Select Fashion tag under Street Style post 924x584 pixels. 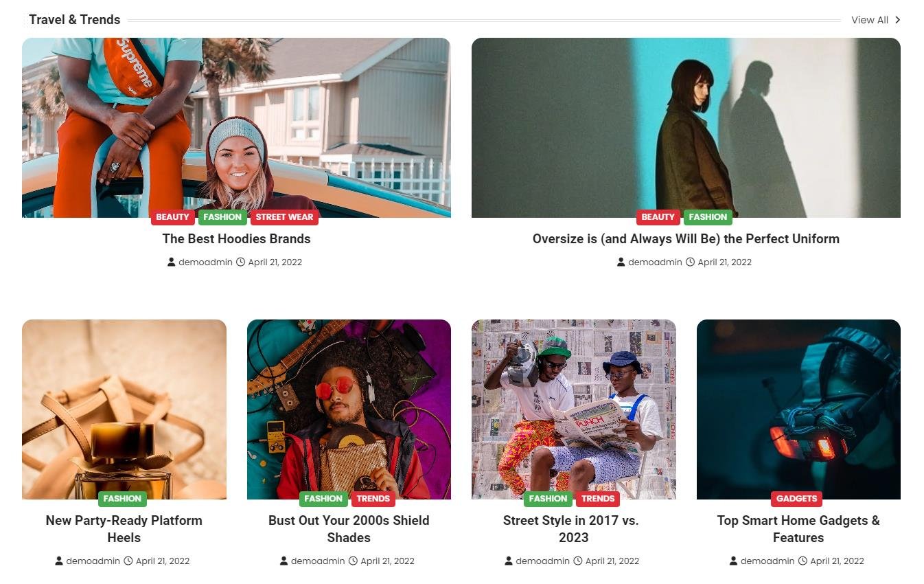pos(548,499)
